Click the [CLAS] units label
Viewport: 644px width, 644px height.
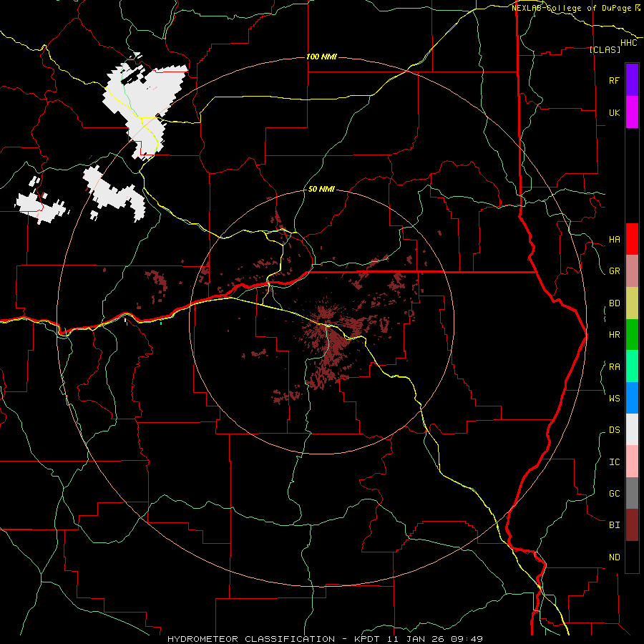[605, 49]
